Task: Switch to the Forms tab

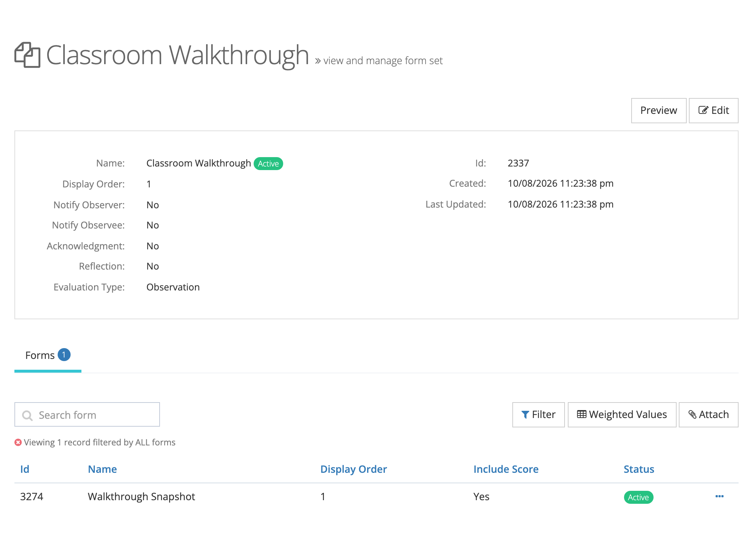Action: tap(48, 355)
